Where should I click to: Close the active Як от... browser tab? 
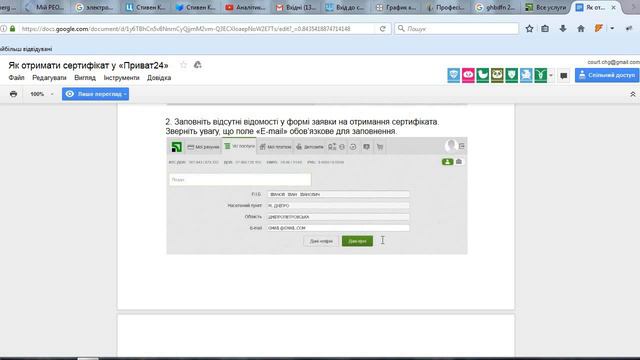(613, 7)
